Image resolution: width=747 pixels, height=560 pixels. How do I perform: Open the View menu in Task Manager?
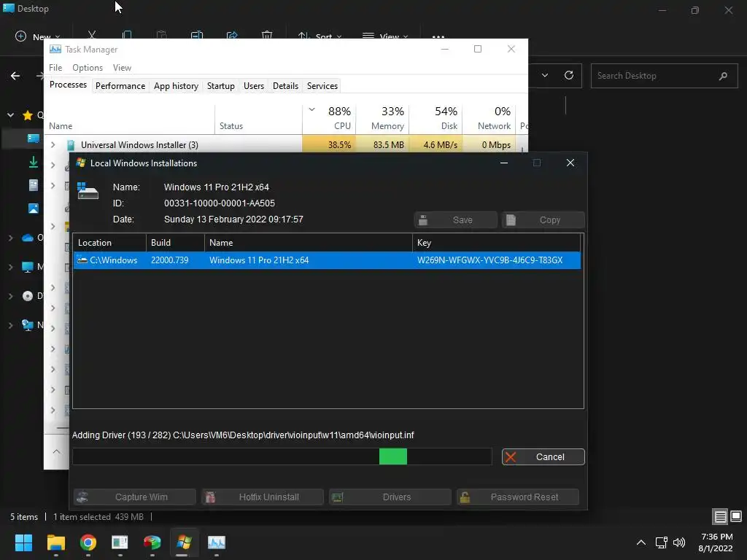(x=122, y=68)
